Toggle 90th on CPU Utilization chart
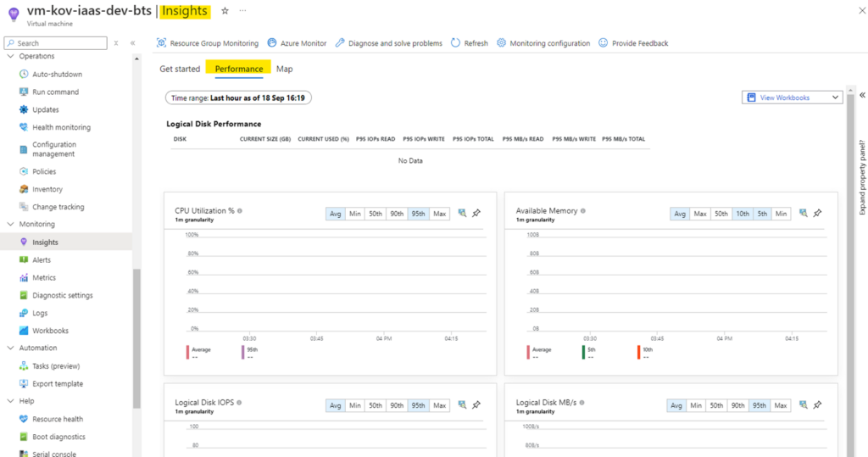The width and height of the screenshot is (868, 457). (397, 214)
